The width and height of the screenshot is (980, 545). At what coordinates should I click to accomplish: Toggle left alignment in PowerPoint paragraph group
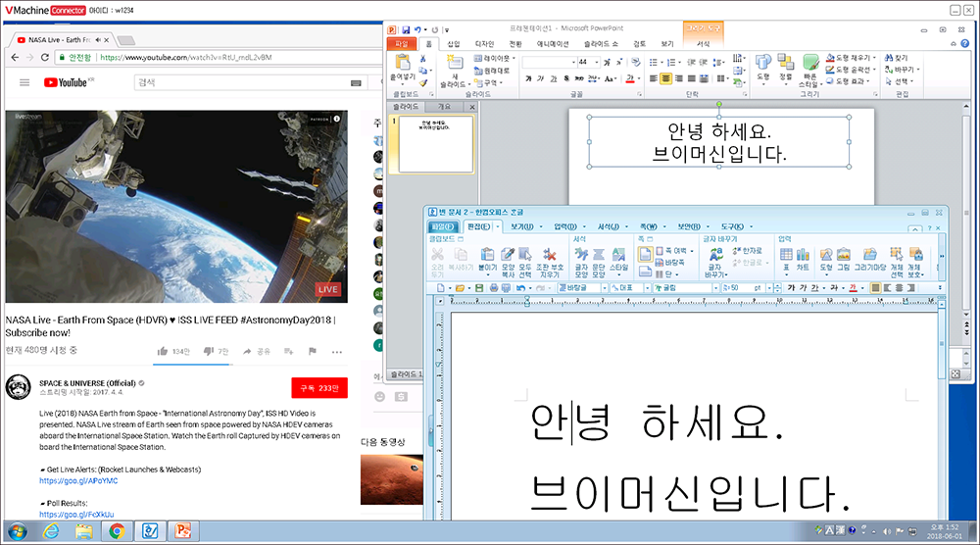(653, 78)
